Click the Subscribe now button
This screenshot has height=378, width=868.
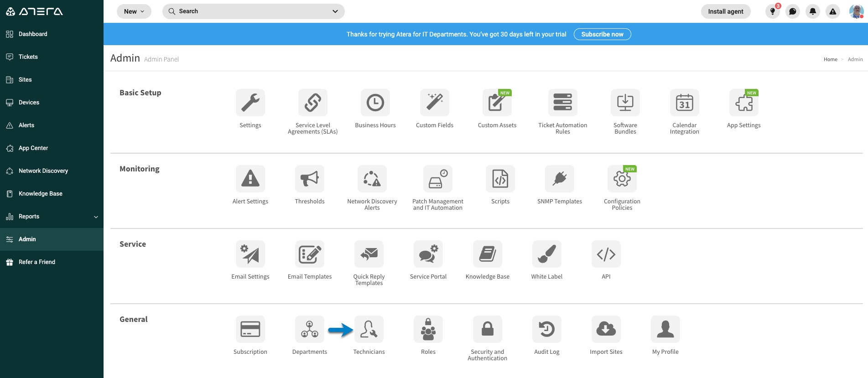[x=602, y=34]
